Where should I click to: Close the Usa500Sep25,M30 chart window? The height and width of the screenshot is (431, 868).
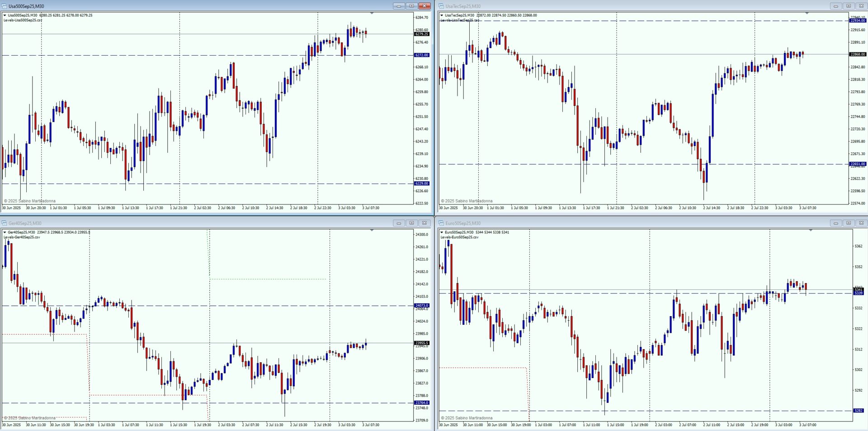(x=425, y=6)
